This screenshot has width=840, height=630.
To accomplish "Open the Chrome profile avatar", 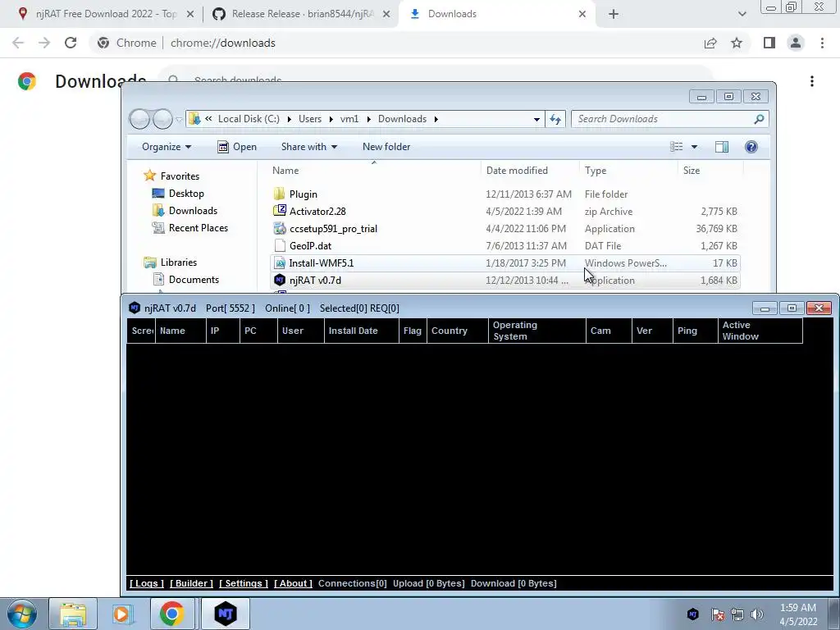I will (796, 43).
